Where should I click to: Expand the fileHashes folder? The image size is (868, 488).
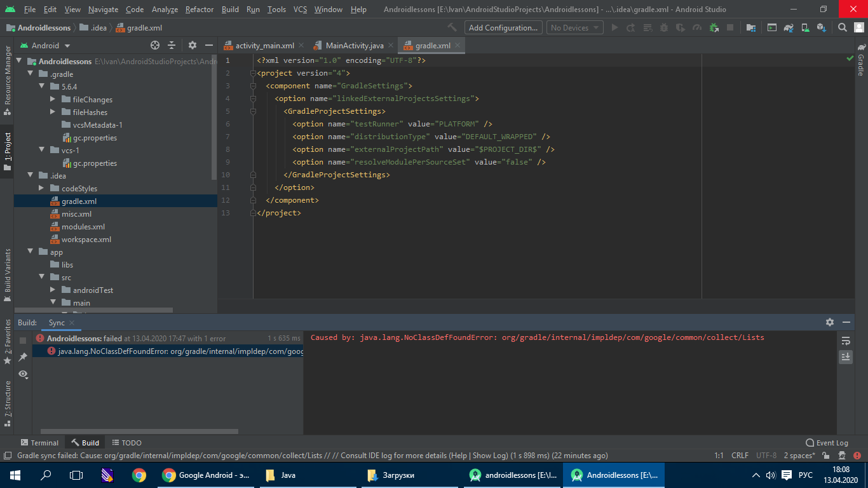coord(53,112)
